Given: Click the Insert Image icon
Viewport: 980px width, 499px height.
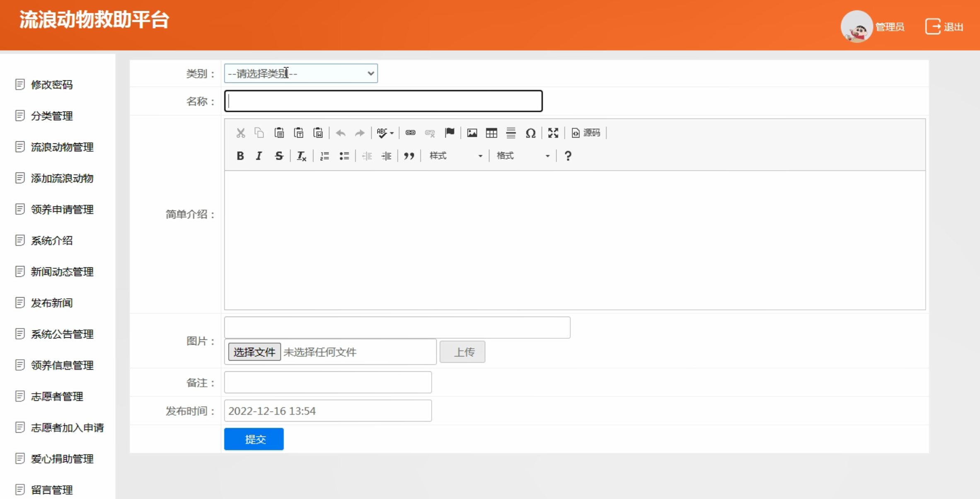Looking at the screenshot, I should 472,133.
